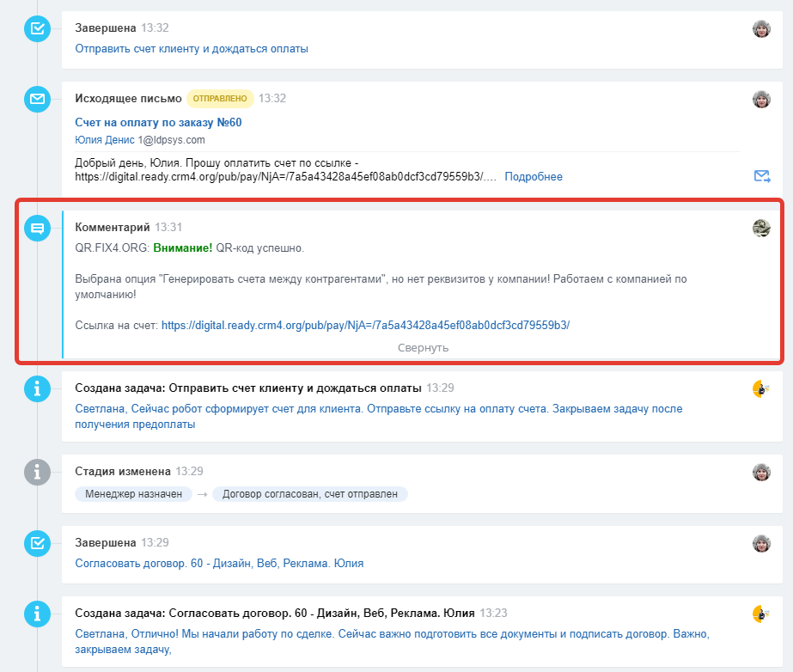Click the «Менеджер назначен» stage pill
Screen dimensions: 793x672
(x=133, y=494)
